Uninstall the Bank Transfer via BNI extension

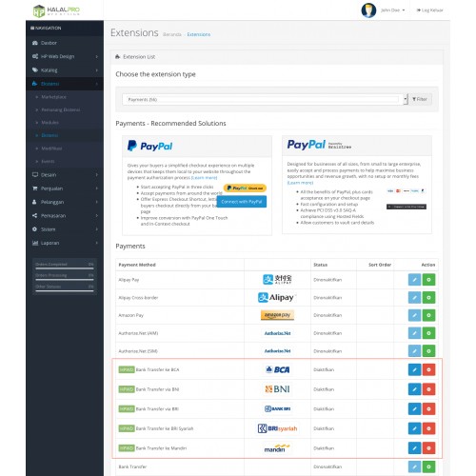coord(428,389)
